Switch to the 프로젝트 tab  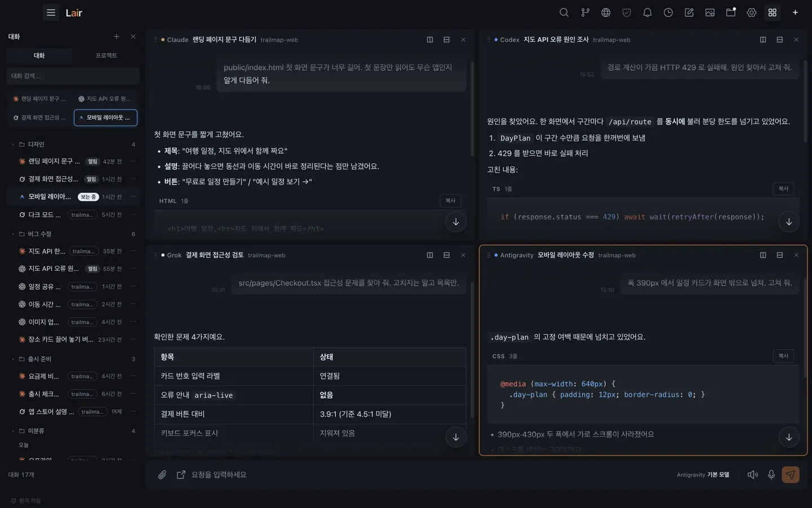tap(106, 55)
